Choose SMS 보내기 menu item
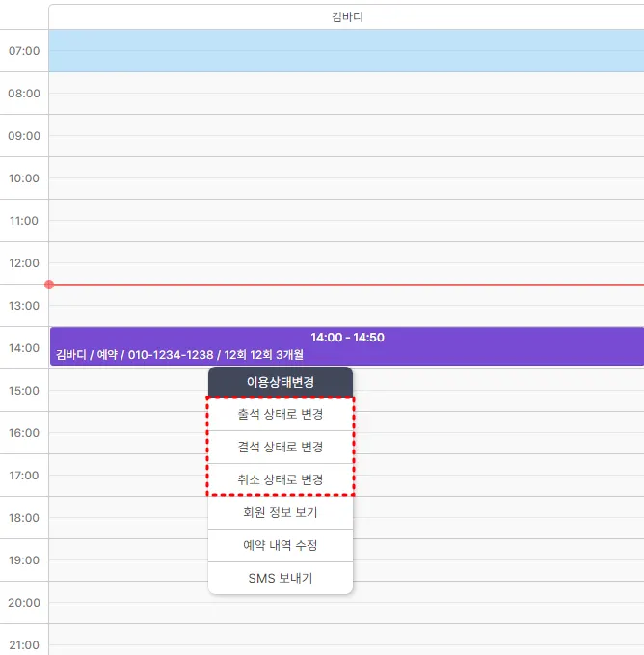 [x=281, y=578]
